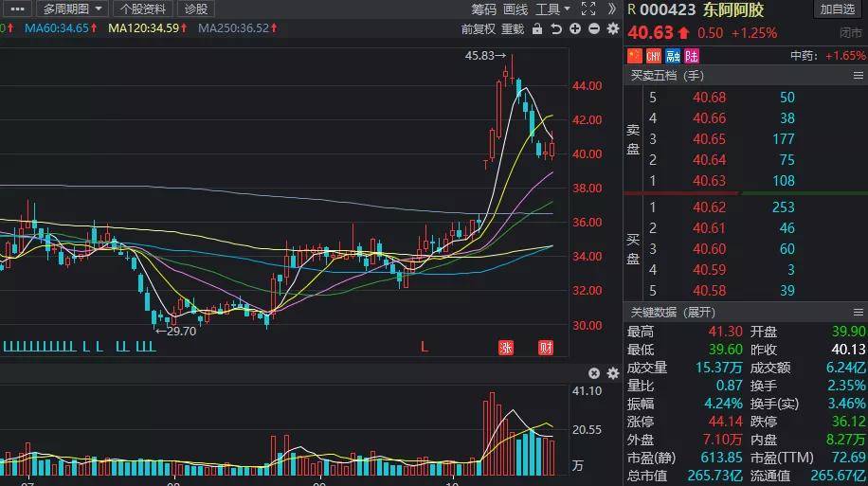Click the undo arrow icon above chart

tap(556, 28)
